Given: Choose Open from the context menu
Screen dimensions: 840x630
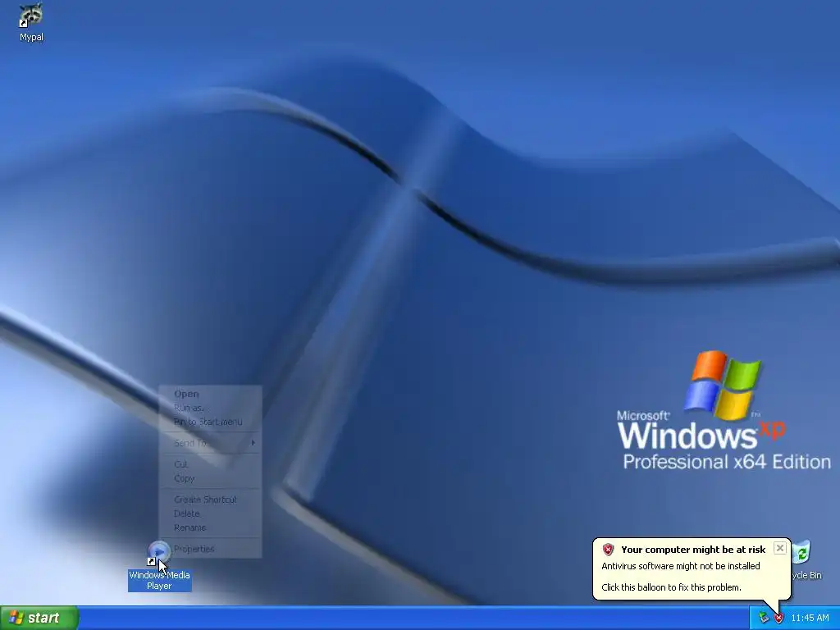Looking at the screenshot, I should 211,394.
